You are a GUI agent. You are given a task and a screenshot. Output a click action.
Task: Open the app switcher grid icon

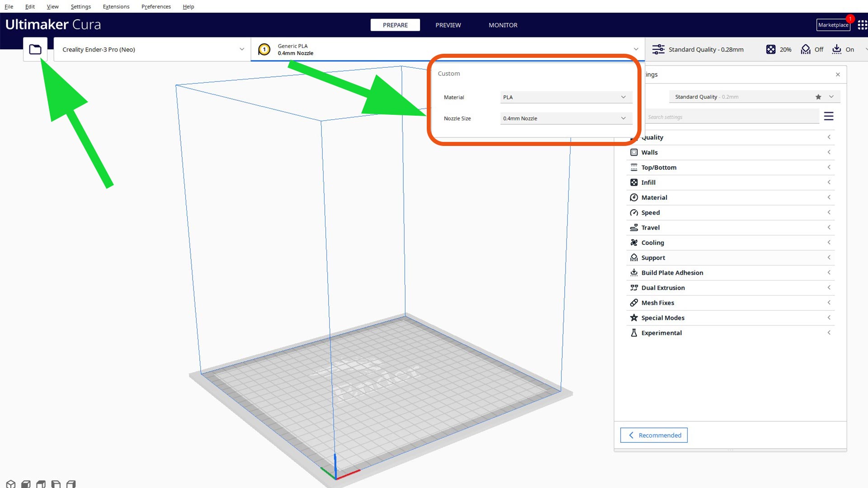point(862,25)
